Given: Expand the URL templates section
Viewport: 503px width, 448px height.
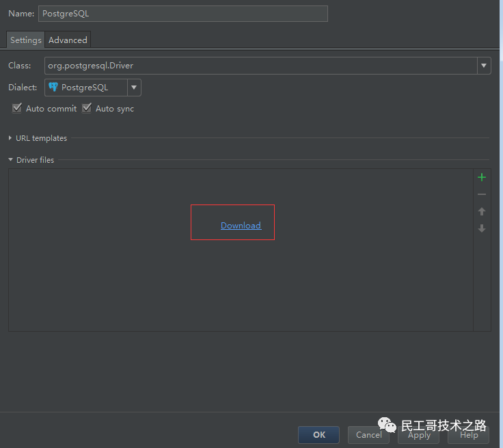Looking at the screenshot, I should pyautogui.click(x=10, y=138).
